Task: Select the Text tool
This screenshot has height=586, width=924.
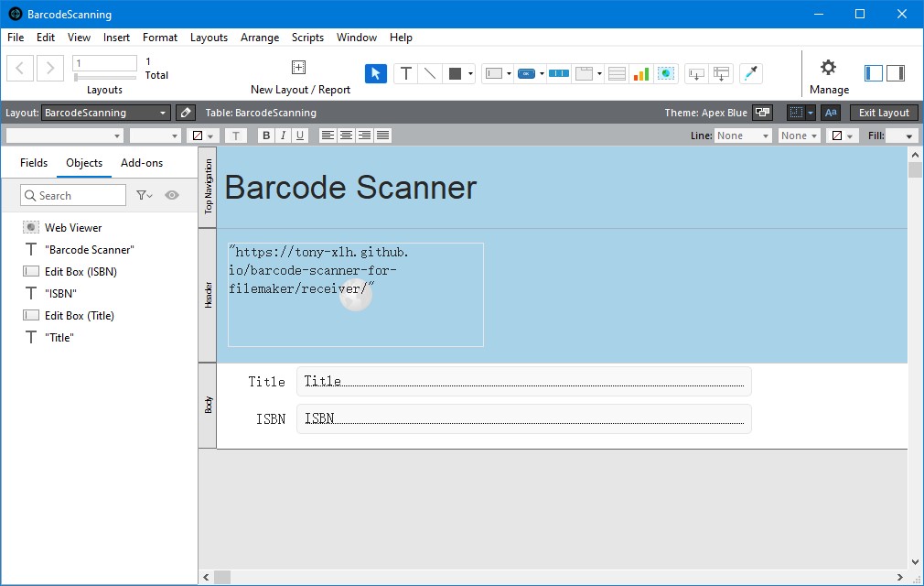Action: (x=406, y=74)
